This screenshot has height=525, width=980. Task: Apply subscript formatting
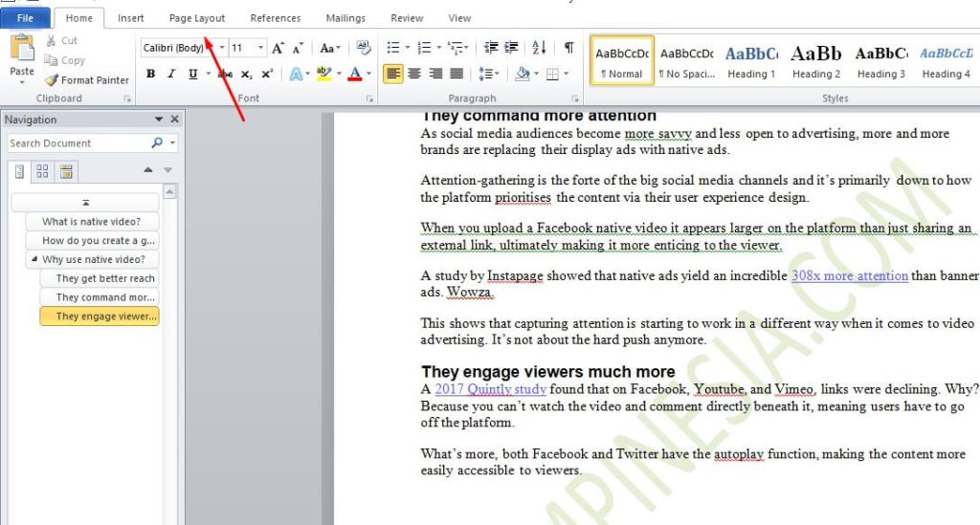coord(247,75)
